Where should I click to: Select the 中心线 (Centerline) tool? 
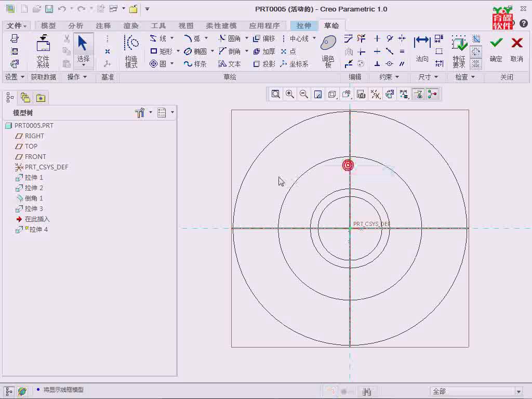295,38
